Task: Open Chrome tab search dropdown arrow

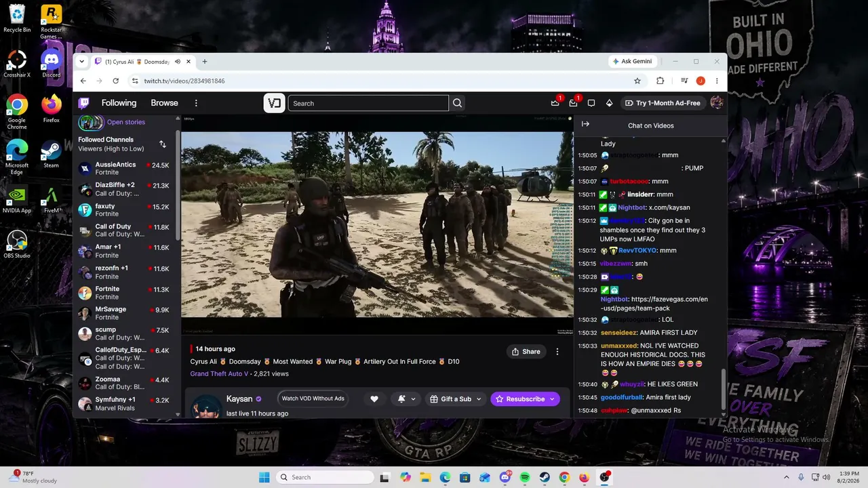Action: point(82,62)
